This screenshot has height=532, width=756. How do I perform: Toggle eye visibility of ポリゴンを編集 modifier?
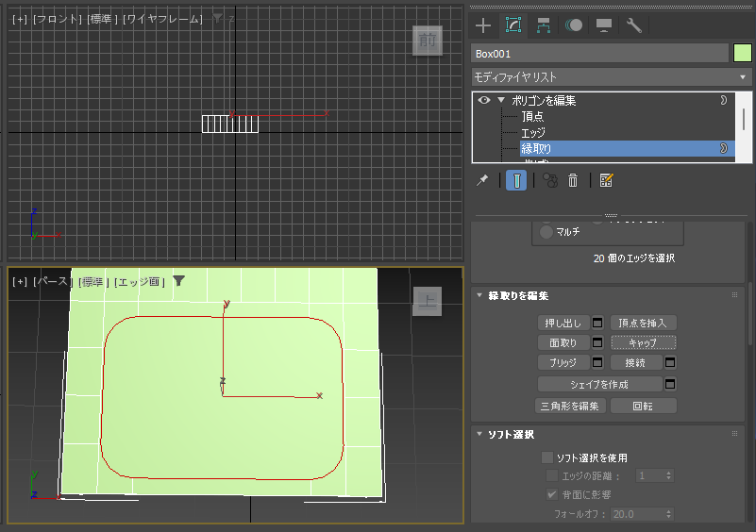484,100
